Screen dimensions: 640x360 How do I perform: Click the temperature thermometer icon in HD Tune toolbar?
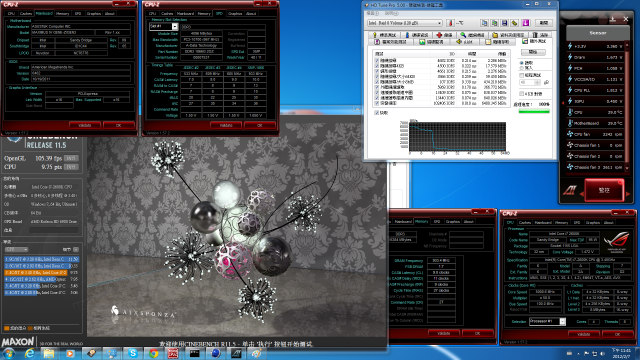click(x=450, y=23)
